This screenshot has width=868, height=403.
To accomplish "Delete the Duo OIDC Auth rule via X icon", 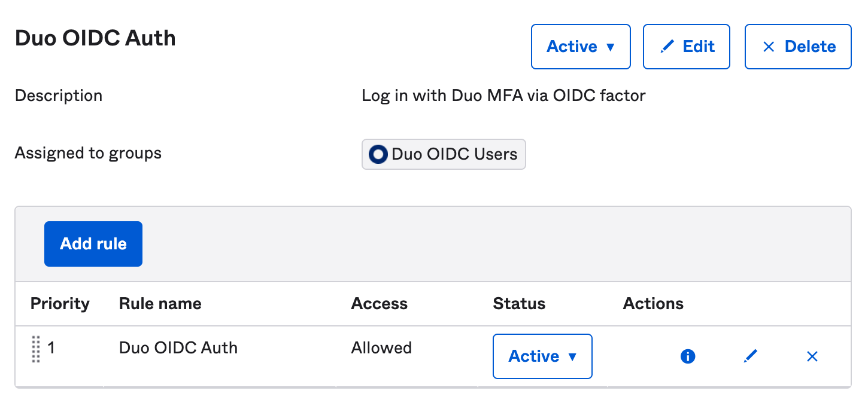I will tap(812, 356).
